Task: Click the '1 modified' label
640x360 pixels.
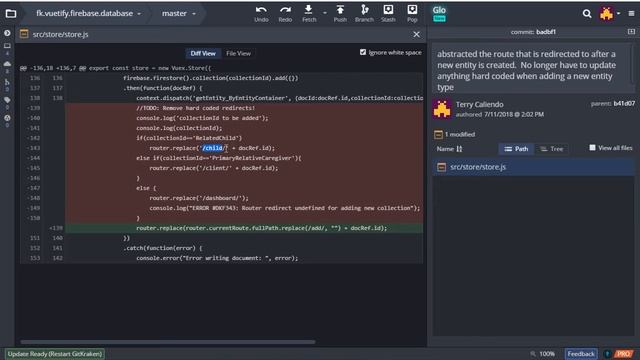Action: click(x=460, y=134)
